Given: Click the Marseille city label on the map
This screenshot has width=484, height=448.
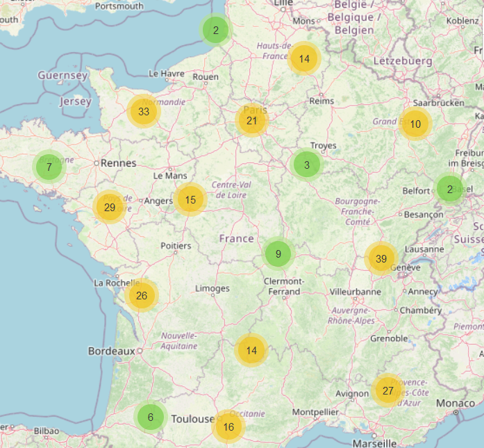Looking at the screenshot, I should pos(374,442).
